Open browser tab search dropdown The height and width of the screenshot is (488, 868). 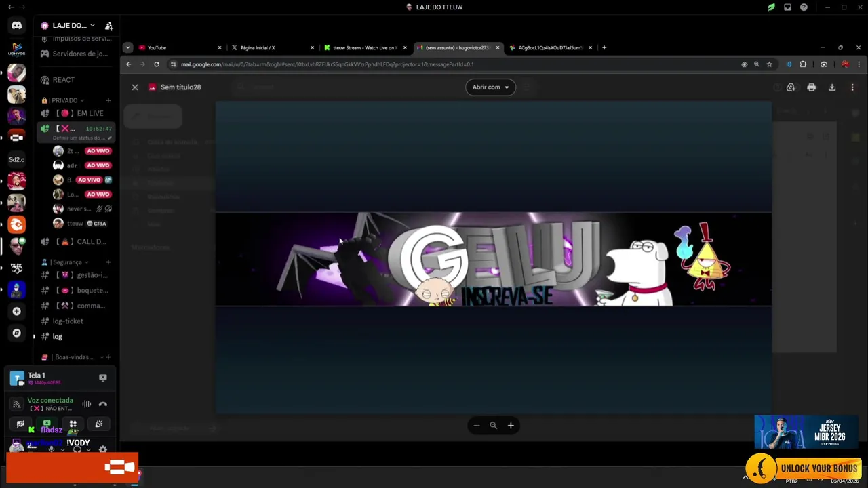127,47
